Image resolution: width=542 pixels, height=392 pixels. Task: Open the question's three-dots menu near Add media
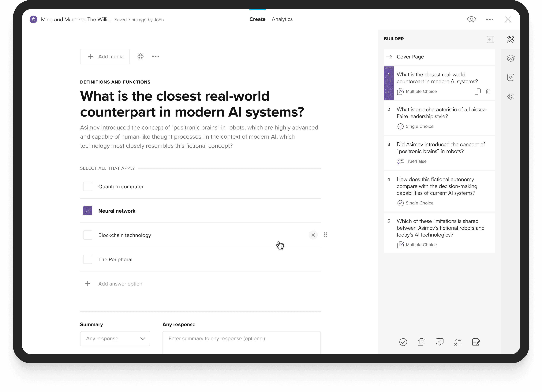(155, 57)
